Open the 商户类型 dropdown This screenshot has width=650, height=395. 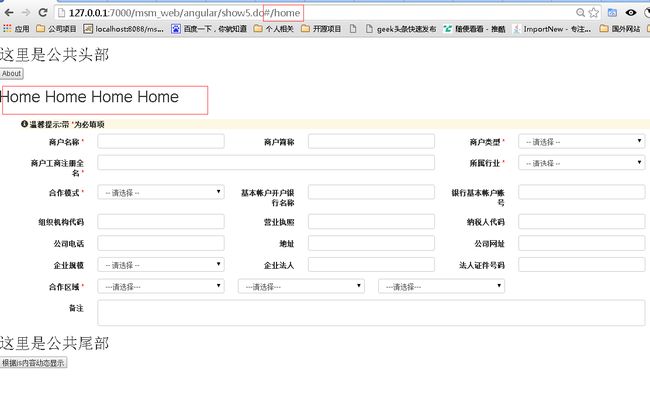point(582,141)
